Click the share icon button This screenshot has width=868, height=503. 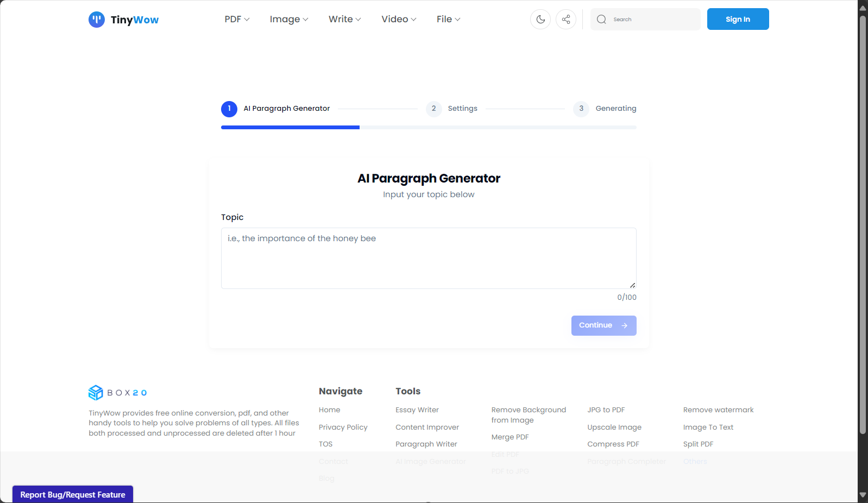click(566, 20)
